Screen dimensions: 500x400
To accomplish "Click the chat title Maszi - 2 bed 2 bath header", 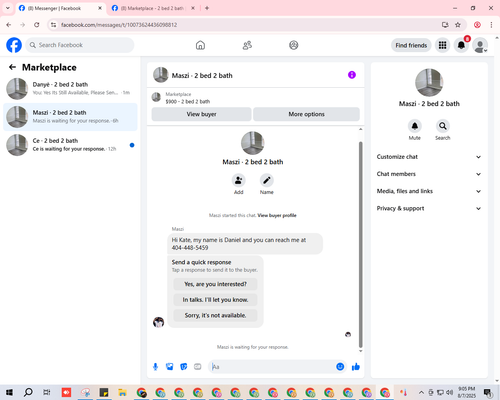I will 202,76.
